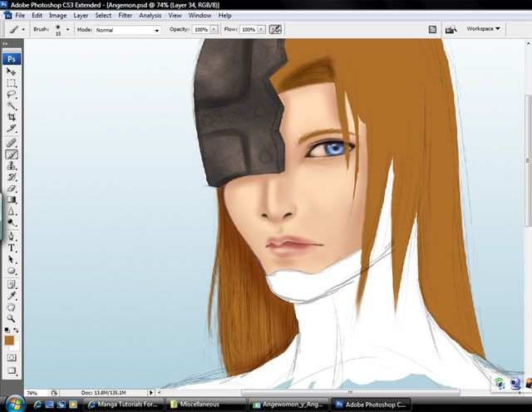Expand the Flow slider arrow
This screenshot has height=412, width=532.
pos(261,30)
